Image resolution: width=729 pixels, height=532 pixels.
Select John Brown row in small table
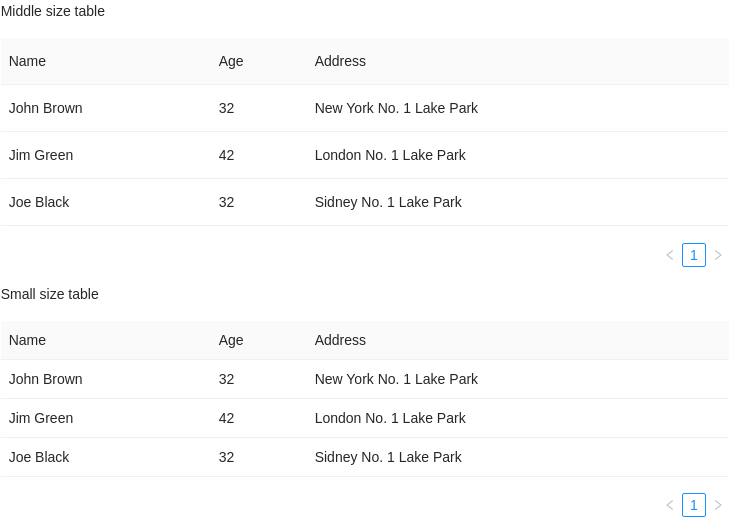point(46,379)
